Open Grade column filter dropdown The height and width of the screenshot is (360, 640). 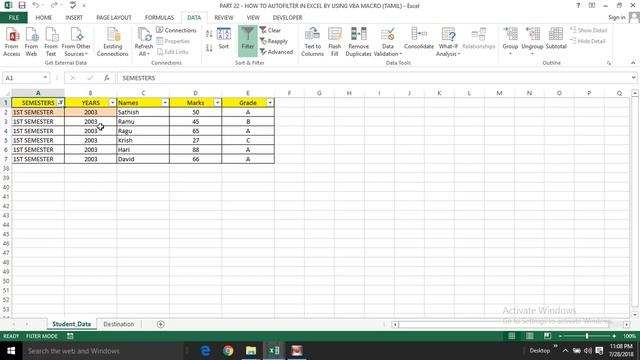pyautogui.click(x=270, y=102)
